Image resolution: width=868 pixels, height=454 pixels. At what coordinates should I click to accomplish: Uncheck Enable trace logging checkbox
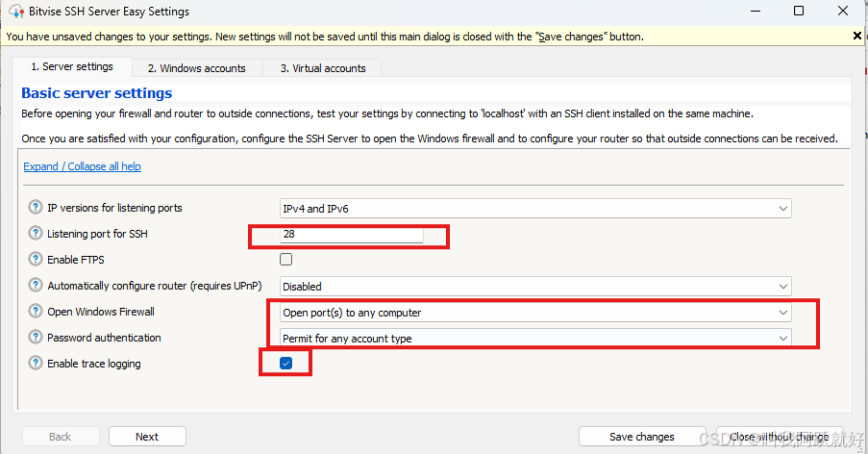pyautogui.click(x=285, y=364)
